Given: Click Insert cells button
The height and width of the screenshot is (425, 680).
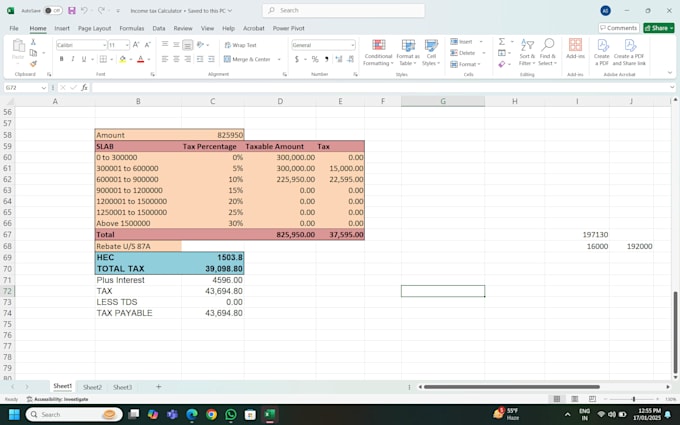Looking at the screenshot, I should coord(462,42).
